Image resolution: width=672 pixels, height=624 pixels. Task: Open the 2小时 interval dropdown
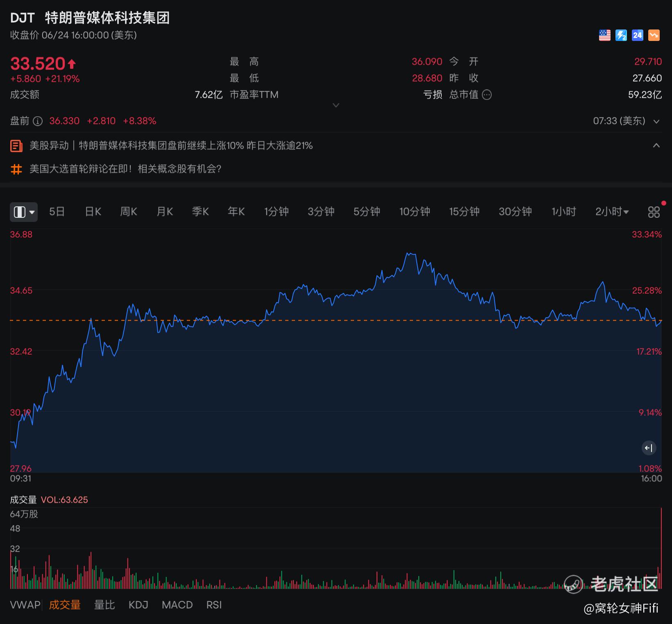pyautogui.click(x=612, y=212)
